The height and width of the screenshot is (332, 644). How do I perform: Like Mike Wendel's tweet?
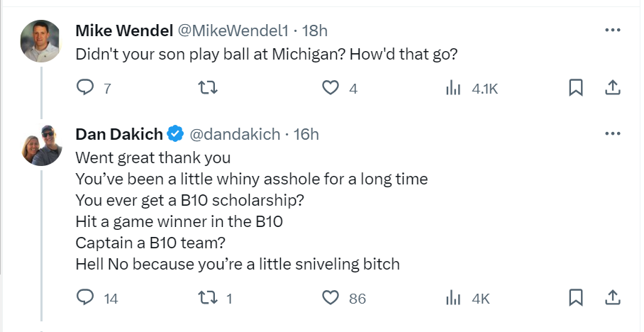tap(330, 88)
